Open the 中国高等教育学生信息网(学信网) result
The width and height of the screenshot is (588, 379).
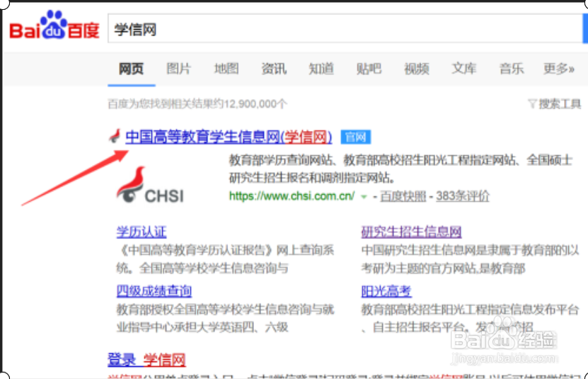pos(229,137)
